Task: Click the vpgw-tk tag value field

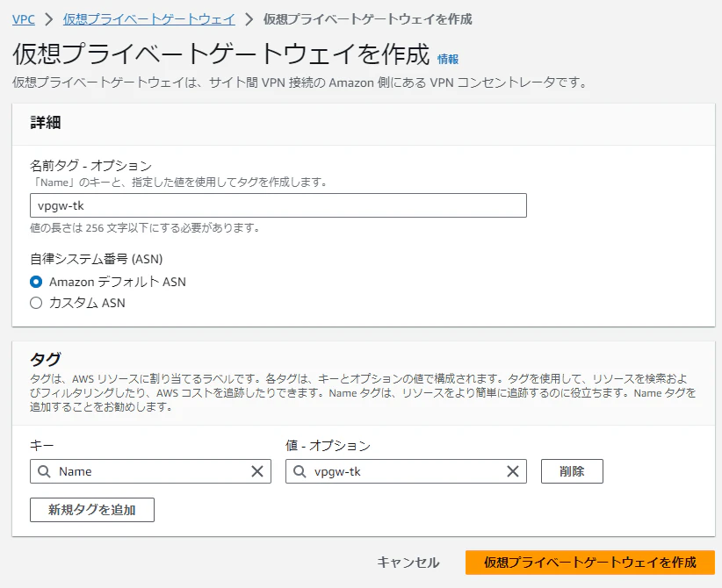Action: coord(406,471)
